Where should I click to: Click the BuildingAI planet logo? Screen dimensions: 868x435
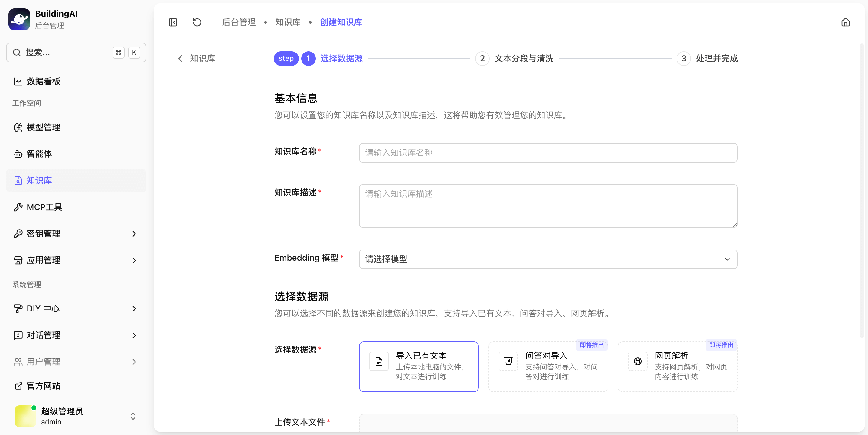pyautogui.click(x=19, y=19)
